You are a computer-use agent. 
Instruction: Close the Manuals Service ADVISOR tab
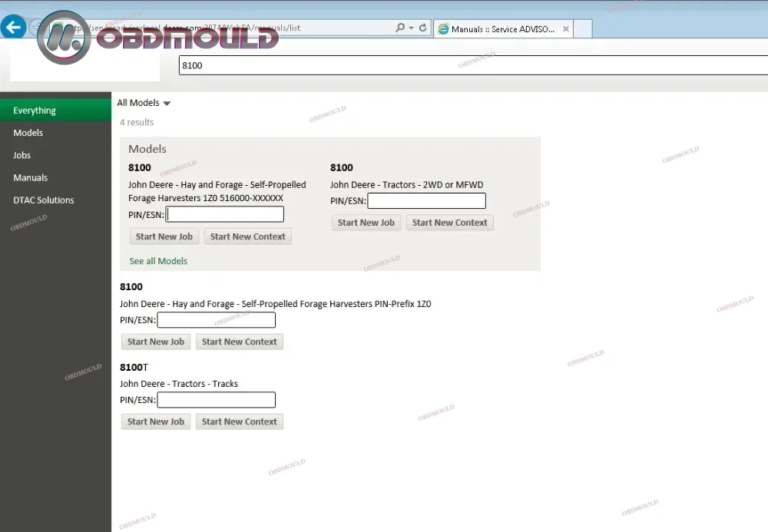(x=566, y=29)
